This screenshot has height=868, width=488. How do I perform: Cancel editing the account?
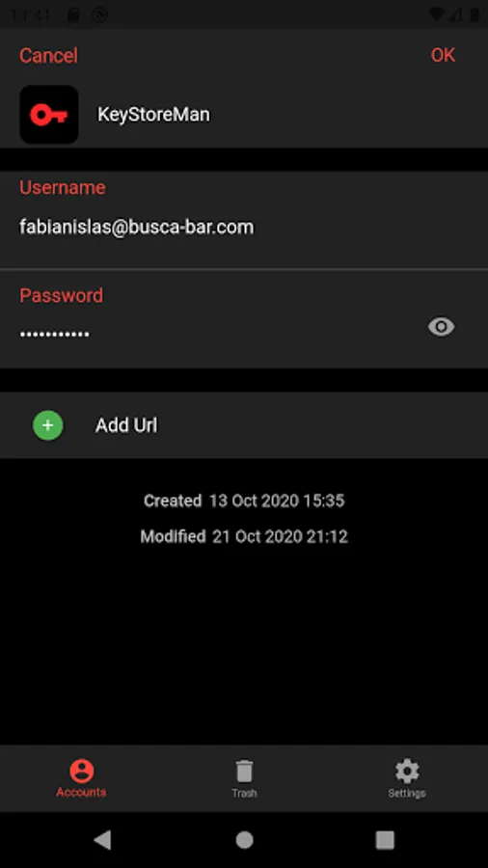(48, 55)
